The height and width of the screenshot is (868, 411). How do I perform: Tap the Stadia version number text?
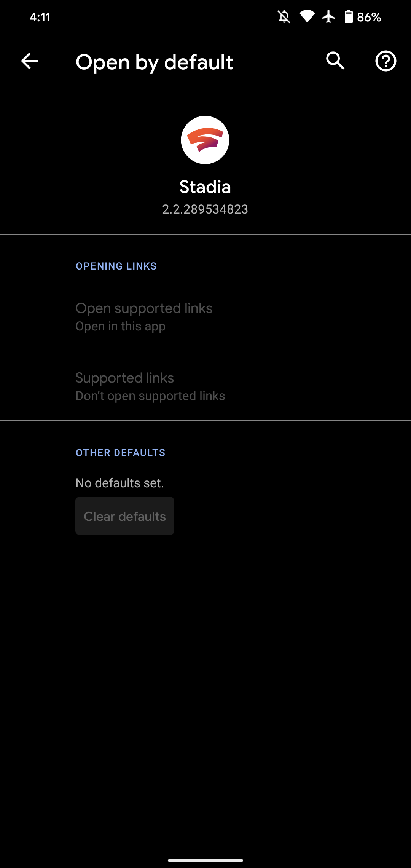click(x=205, y=209)
